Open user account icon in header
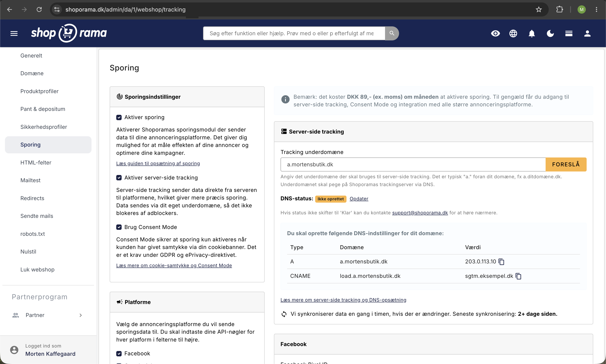 [x=587, y=33]
